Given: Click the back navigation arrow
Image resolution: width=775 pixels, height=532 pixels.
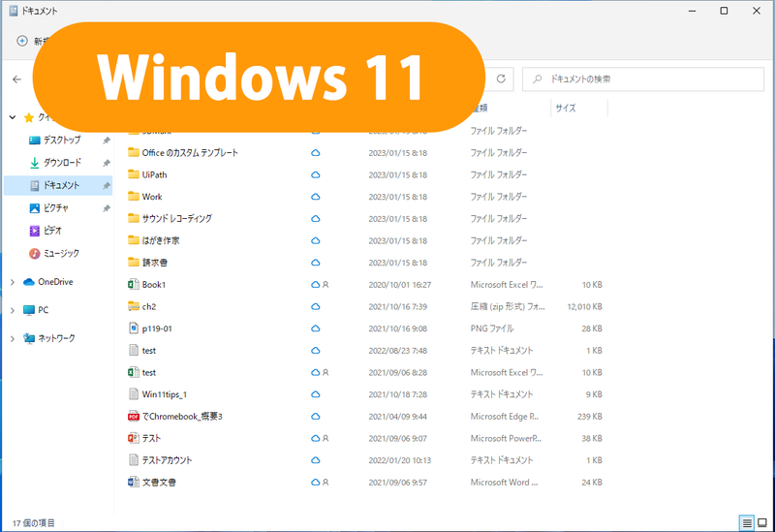Looking at the screenshot, I should [x=16, y=79].
